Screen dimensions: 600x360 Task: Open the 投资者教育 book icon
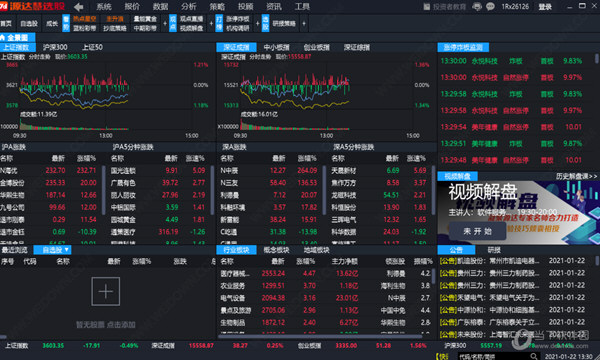[427, 7]
